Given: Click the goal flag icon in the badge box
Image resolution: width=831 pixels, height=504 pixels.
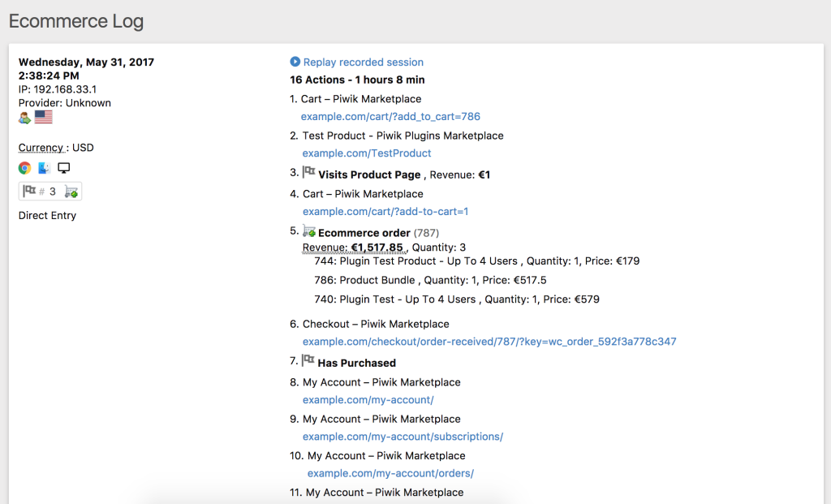Looking at the screenshot, I should [30, 192].
